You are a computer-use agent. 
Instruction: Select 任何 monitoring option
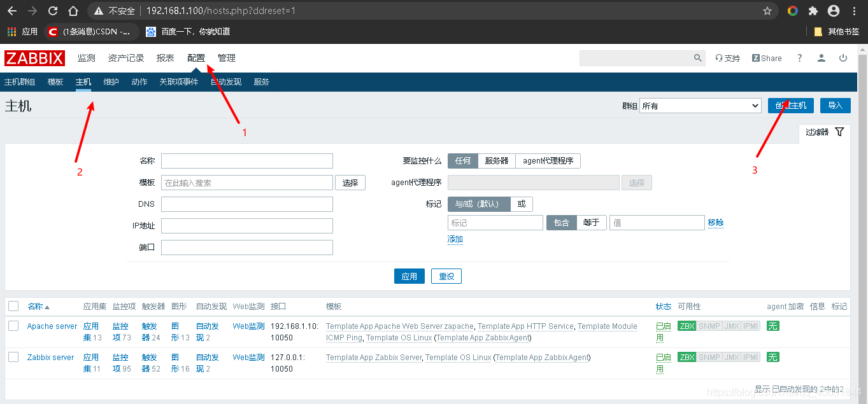463,160
